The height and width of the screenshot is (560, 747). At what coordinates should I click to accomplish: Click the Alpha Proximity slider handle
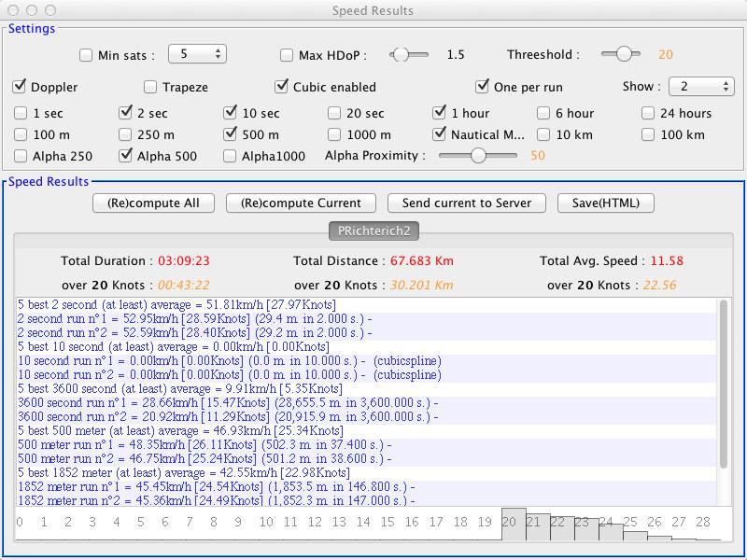pos(479,156)
